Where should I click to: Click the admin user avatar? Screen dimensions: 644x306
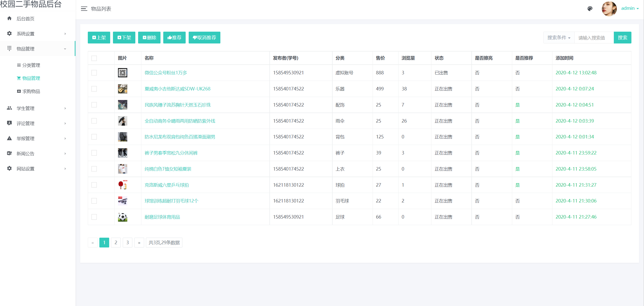pyautogui.click(x=609, y=9)
